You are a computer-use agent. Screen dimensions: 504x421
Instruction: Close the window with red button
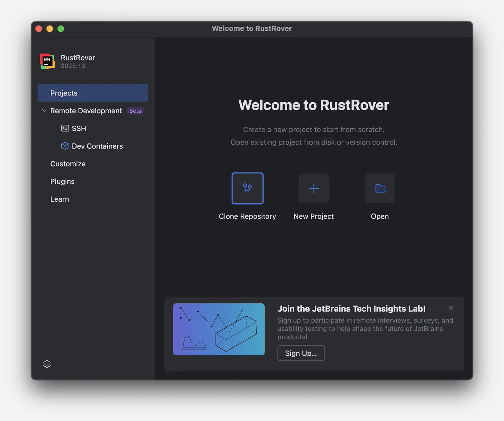[39, 28]
